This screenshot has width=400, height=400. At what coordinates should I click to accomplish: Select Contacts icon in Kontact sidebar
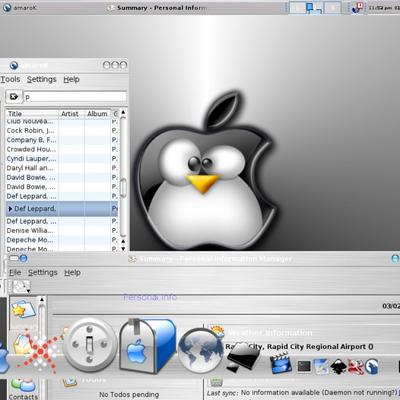23,389
